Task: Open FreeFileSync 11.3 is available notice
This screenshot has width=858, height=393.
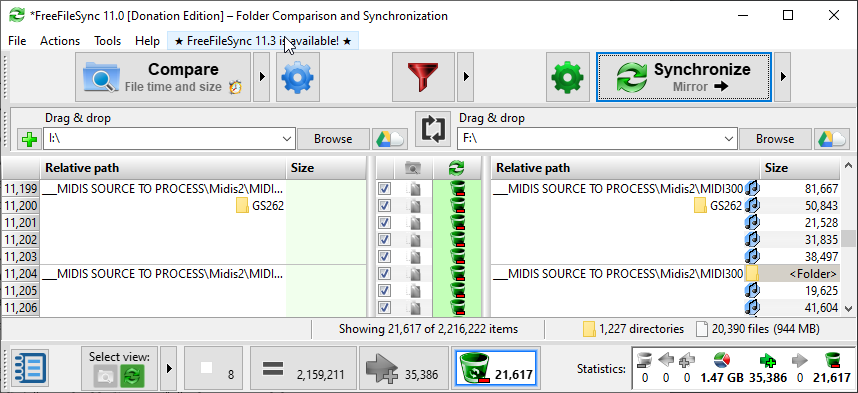Action: pyautogui.click(x=263, y=41)
